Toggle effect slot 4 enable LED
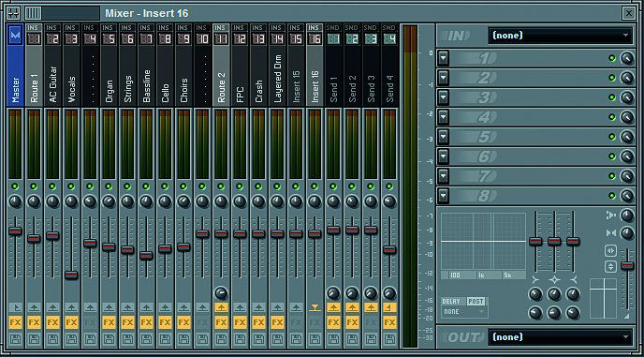644x357 pixels. coord(612,117)
